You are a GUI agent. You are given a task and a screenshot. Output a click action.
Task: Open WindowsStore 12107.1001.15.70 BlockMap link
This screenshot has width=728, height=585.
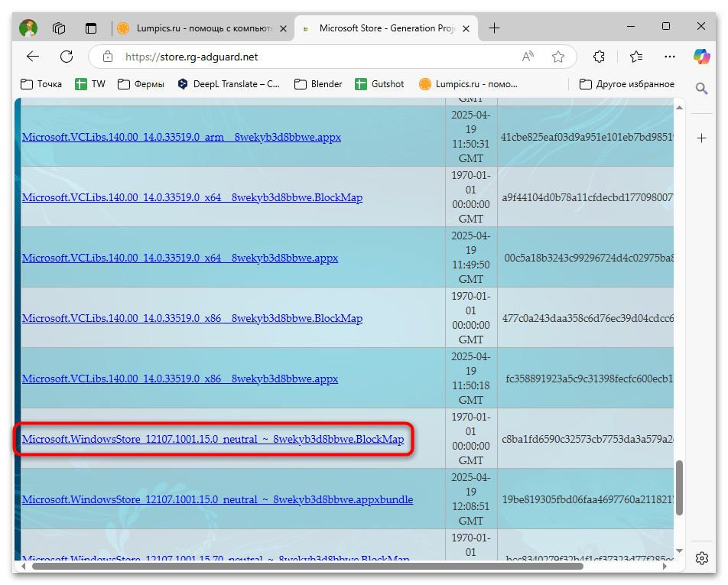pyautogui.click(x=216, y=558)
